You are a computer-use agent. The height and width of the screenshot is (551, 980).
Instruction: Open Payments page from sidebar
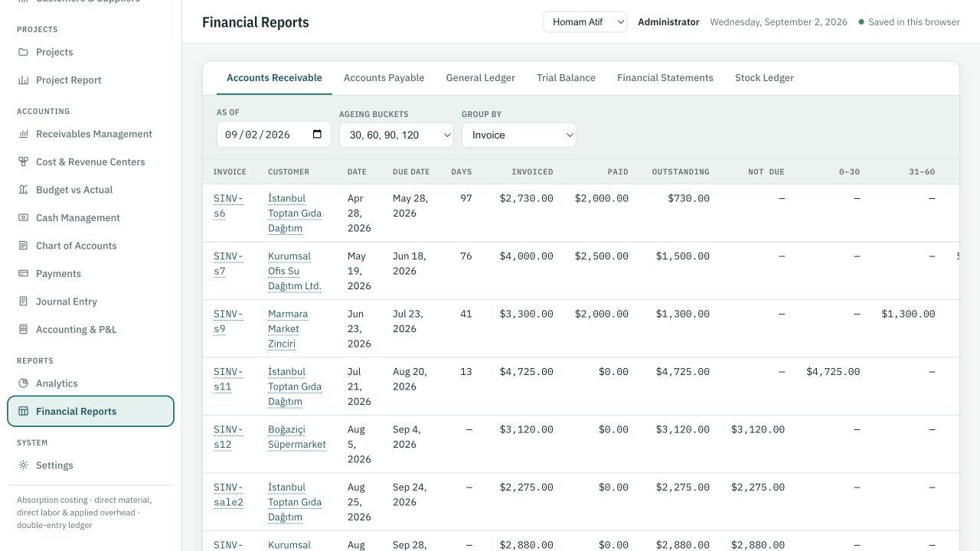[x=91, y=273]
